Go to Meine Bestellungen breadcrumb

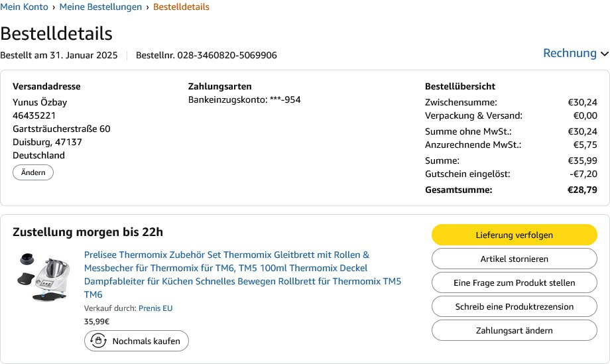101,7
